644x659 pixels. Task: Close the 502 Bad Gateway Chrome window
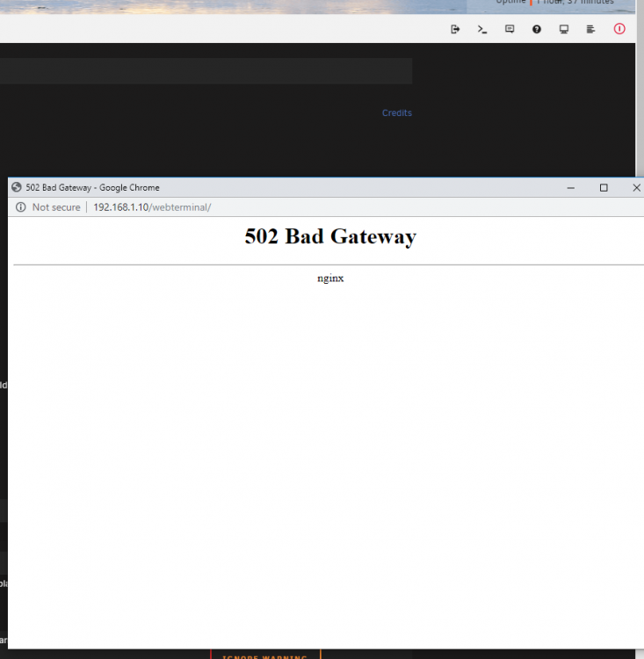coord(636,188)
